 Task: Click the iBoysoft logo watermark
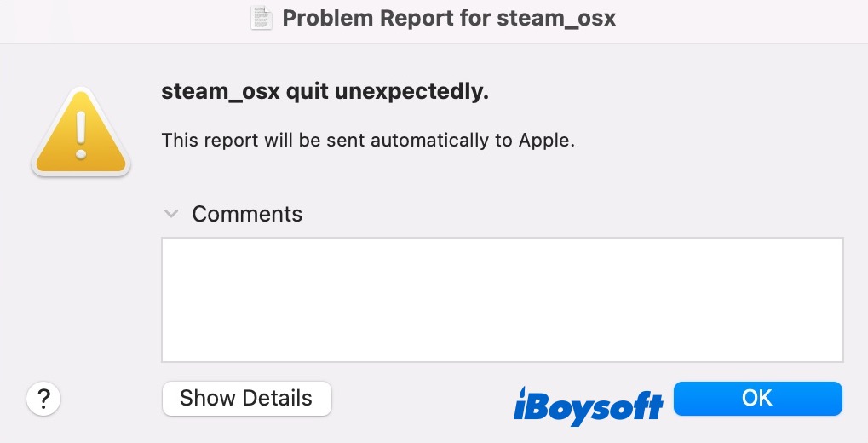[589, 404]
